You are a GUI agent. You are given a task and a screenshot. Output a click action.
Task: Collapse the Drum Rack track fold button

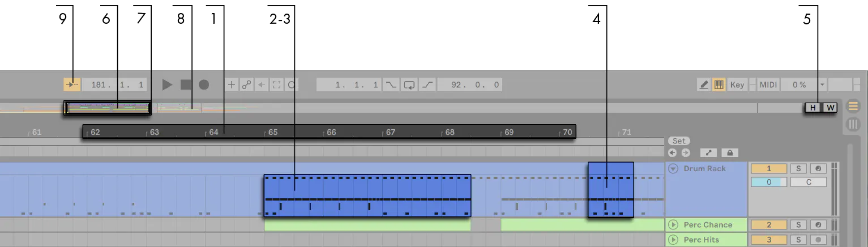(673, 168)
